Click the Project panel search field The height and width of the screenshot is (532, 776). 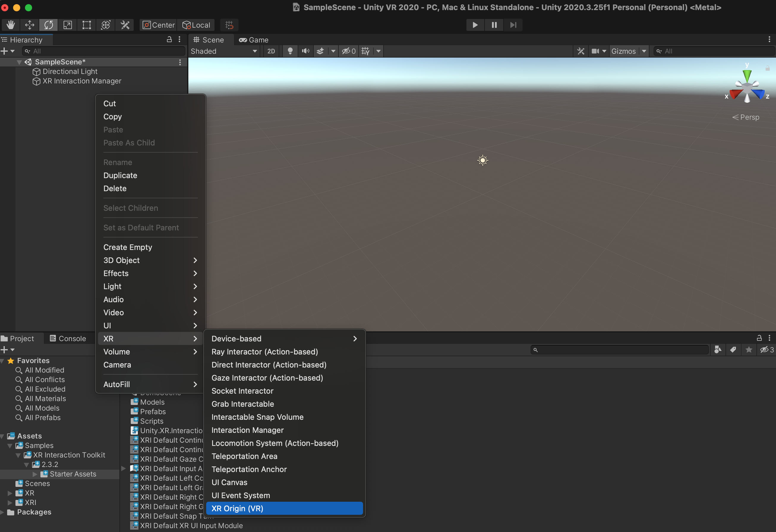point(619,350)
